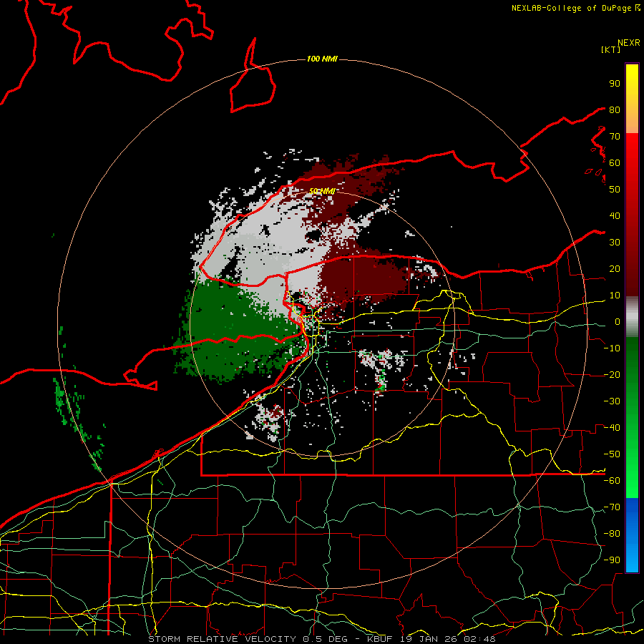The height and width of the screenshot is (644, 644).
Task: Click the 0 scale value
Action: coord(618,322)
